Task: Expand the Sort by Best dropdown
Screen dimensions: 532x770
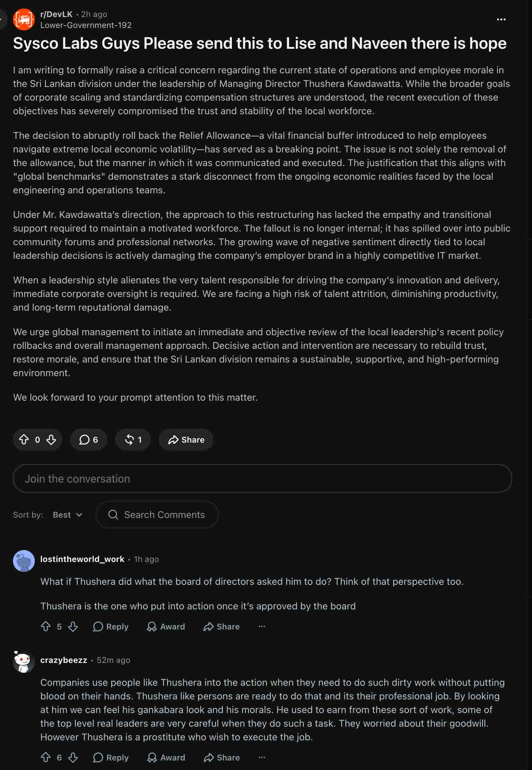Action: click(68, 515)
